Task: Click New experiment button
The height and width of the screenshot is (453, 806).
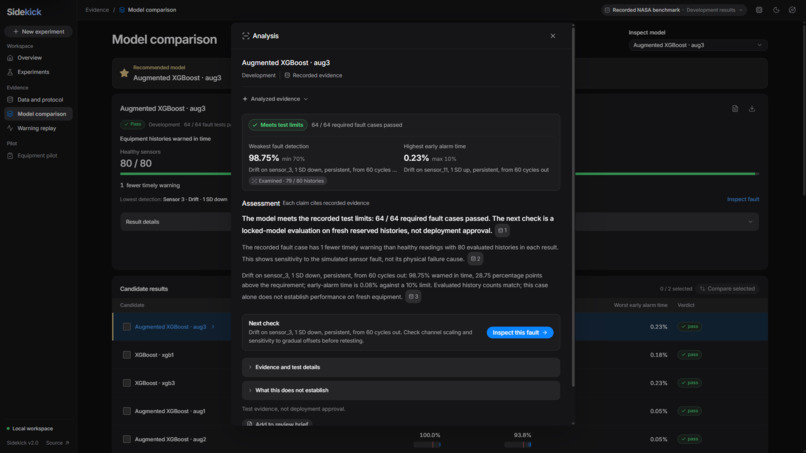Action: [x=39, y=31]
